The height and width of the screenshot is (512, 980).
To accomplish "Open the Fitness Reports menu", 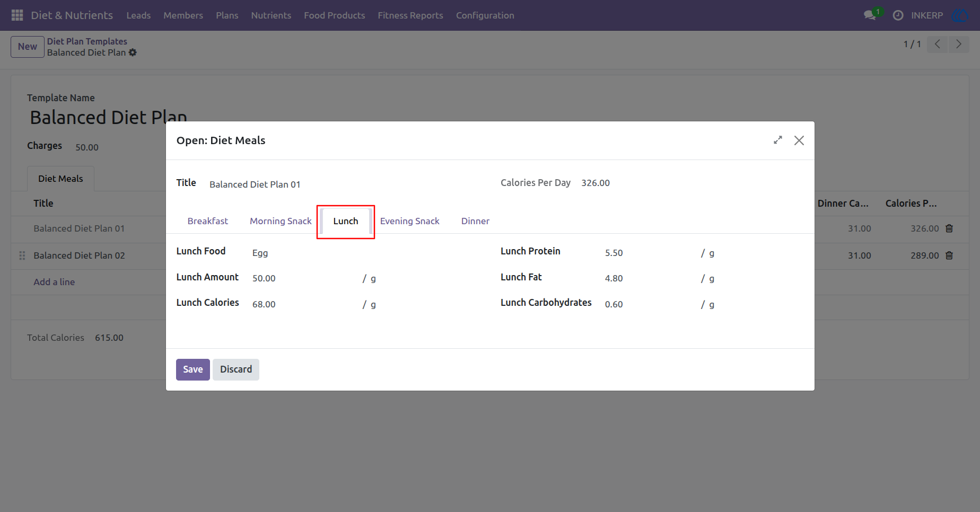I will coord(410,15).
